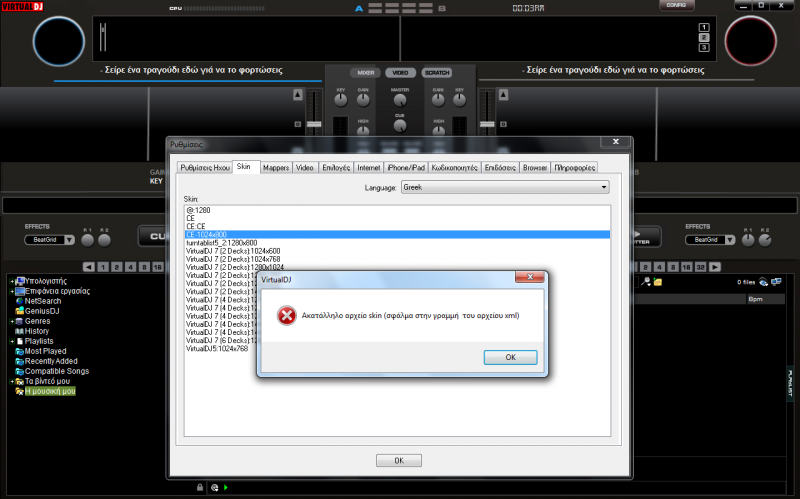The height and width of the screenshot is (499, 800).
Task: Click left deck effects P.1 knob
Action: tap(88, 240)
